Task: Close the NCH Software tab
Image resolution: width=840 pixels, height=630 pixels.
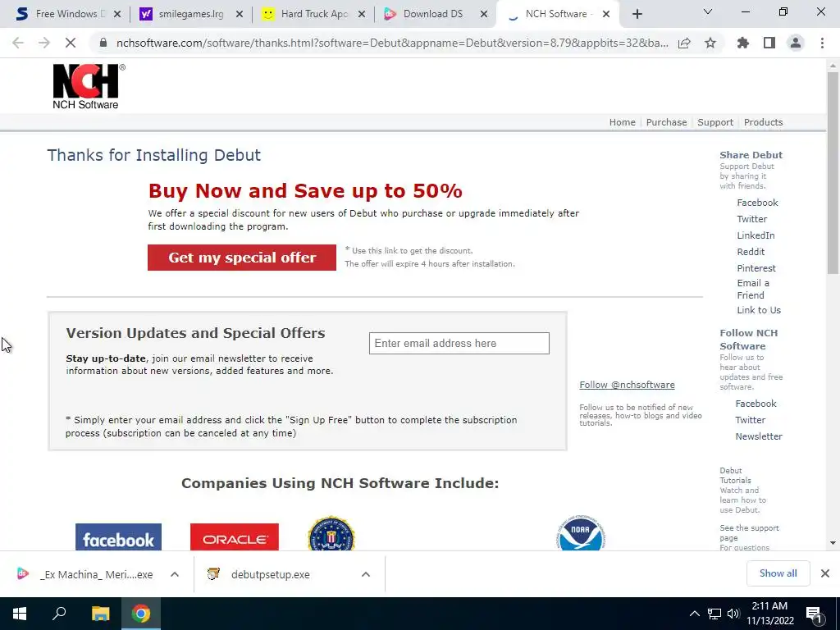Action: (x=606, y=14)
